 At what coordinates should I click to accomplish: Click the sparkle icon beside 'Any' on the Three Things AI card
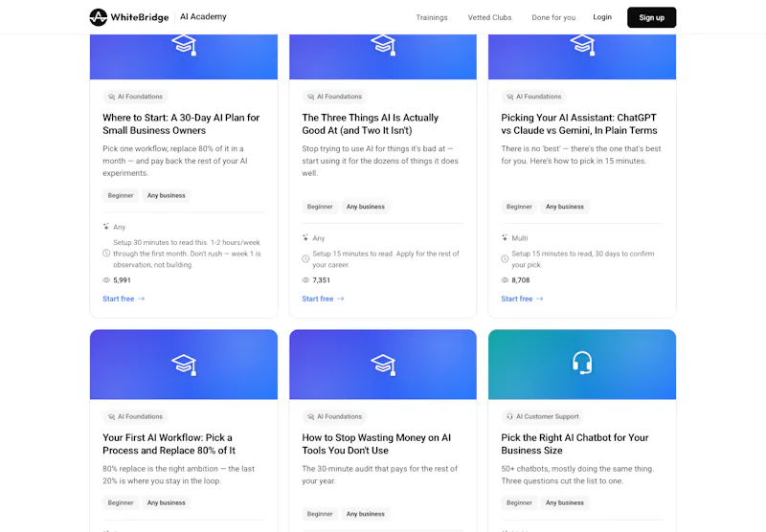click(x=305, y=237)
